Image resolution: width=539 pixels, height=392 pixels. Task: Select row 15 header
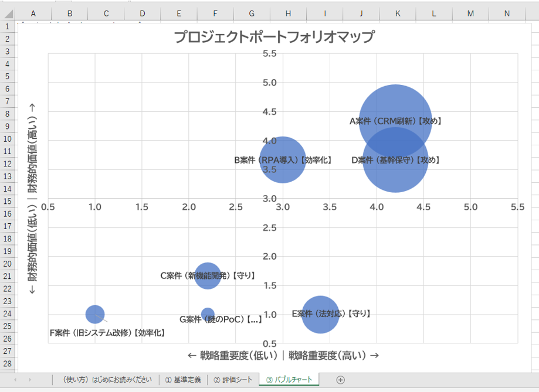click(x=8, y=201)
